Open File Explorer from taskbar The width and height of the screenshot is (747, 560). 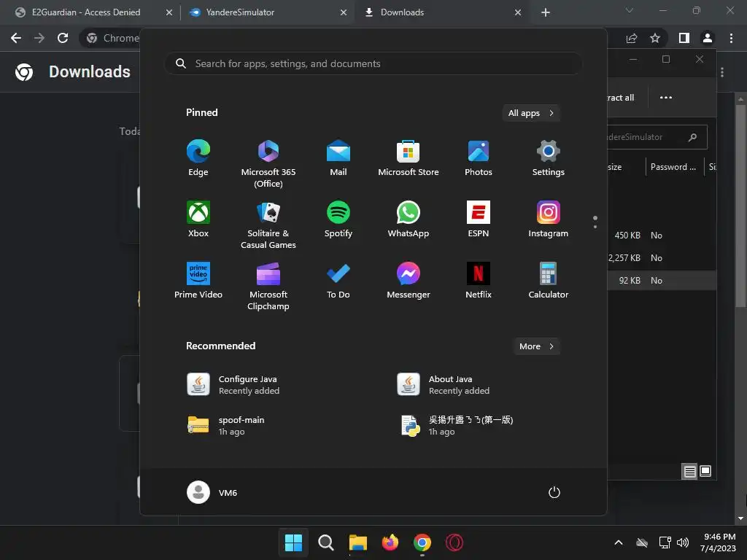(357, 542)
